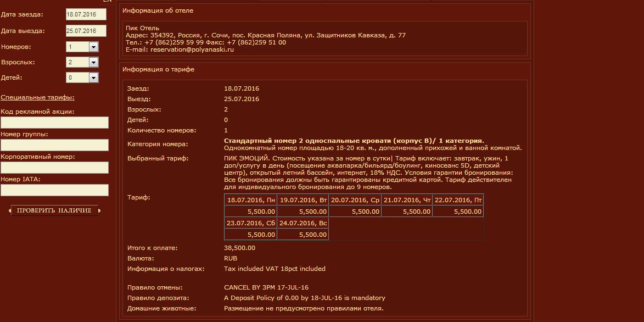Click the 22.07.2016 Пт tariff header
Viewport: 644px width, 322px height.
[x=458, y=200]
